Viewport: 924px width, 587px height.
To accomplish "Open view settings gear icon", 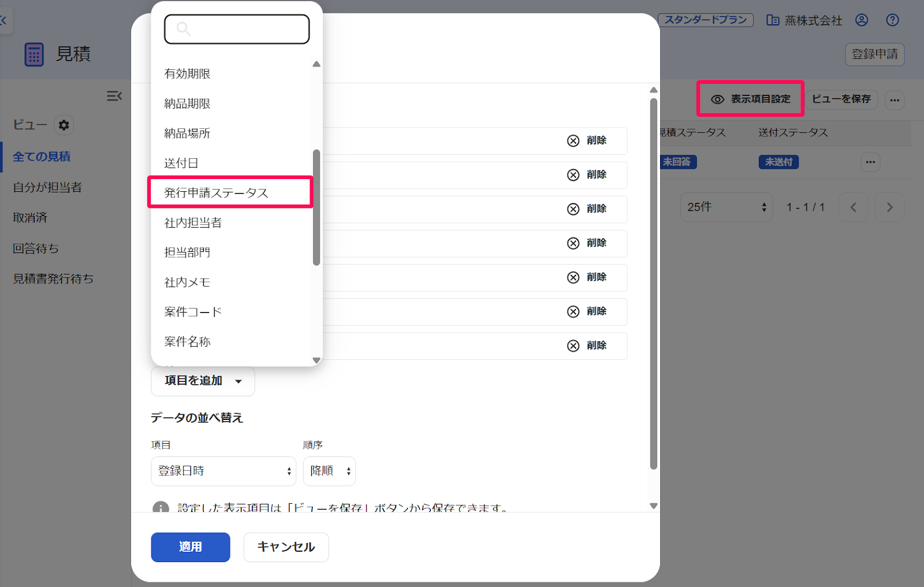I will [x=64, y=125].
